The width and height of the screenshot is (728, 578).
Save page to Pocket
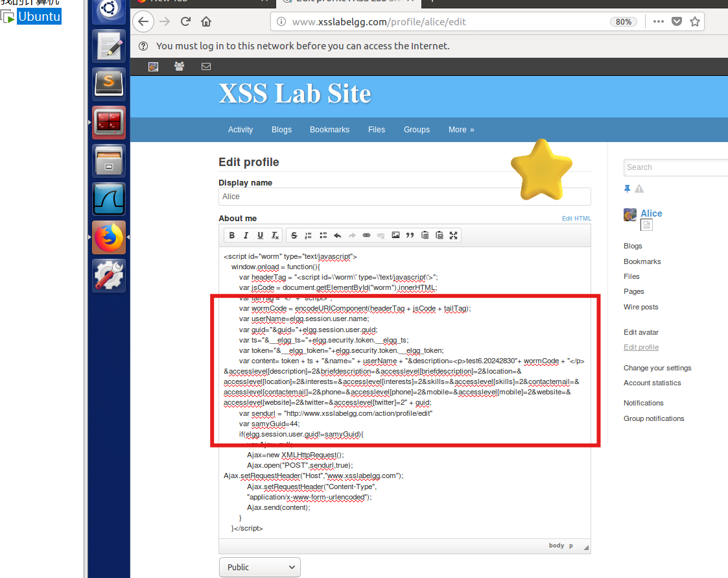coord(677,21)
